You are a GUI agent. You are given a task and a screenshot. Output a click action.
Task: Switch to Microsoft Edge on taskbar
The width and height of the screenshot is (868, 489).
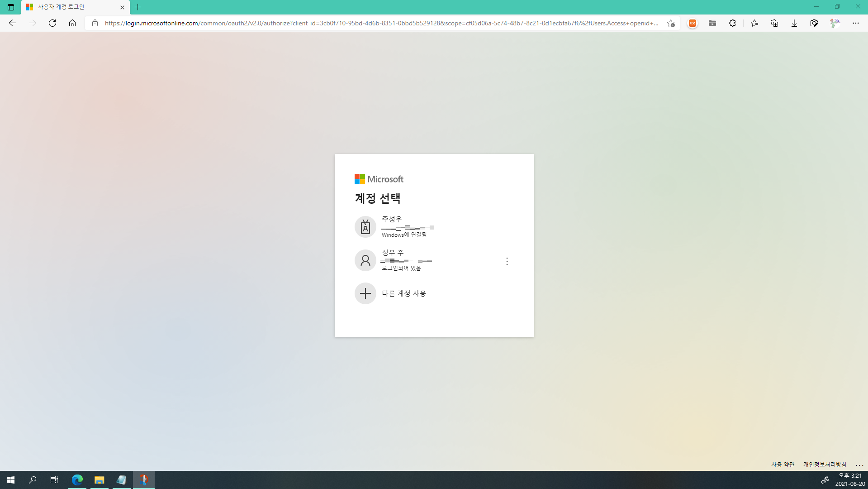click(77, 480)
